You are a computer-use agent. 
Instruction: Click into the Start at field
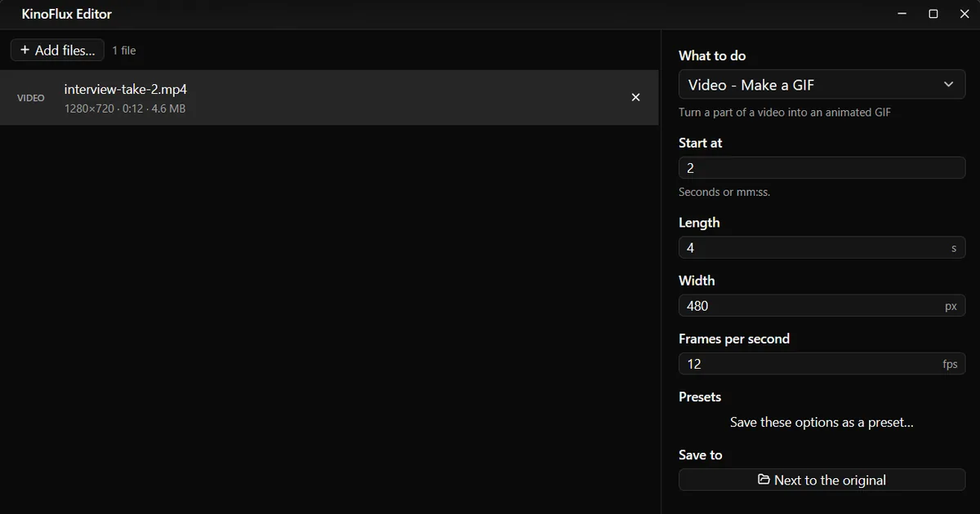(822, 168)
